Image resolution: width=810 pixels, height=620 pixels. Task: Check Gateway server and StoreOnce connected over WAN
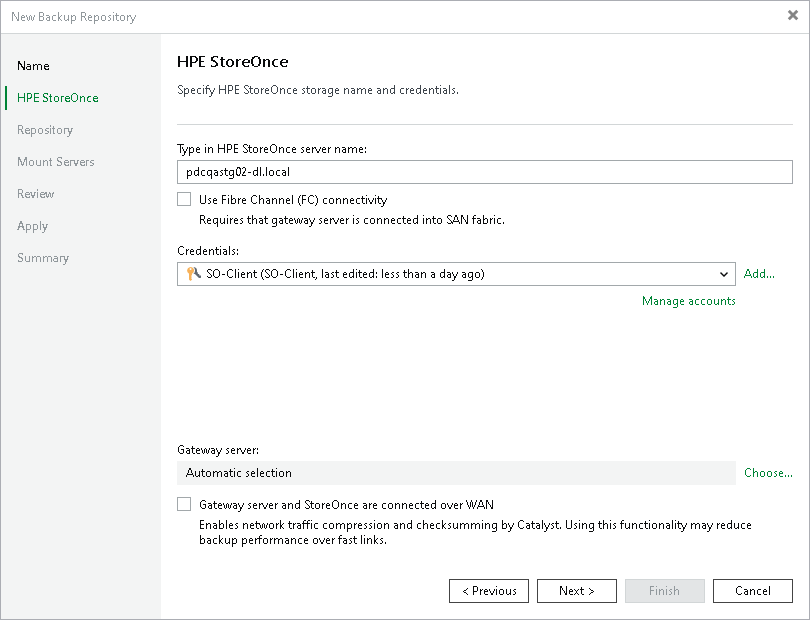(184, 504)
